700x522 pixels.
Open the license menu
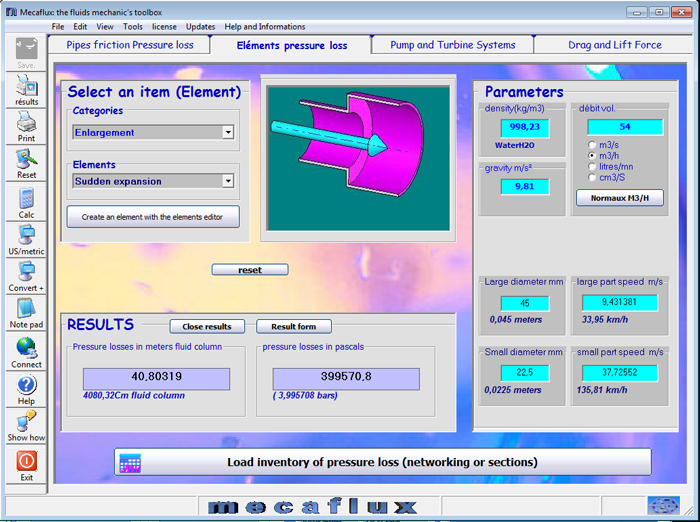(x=164, y=27)
